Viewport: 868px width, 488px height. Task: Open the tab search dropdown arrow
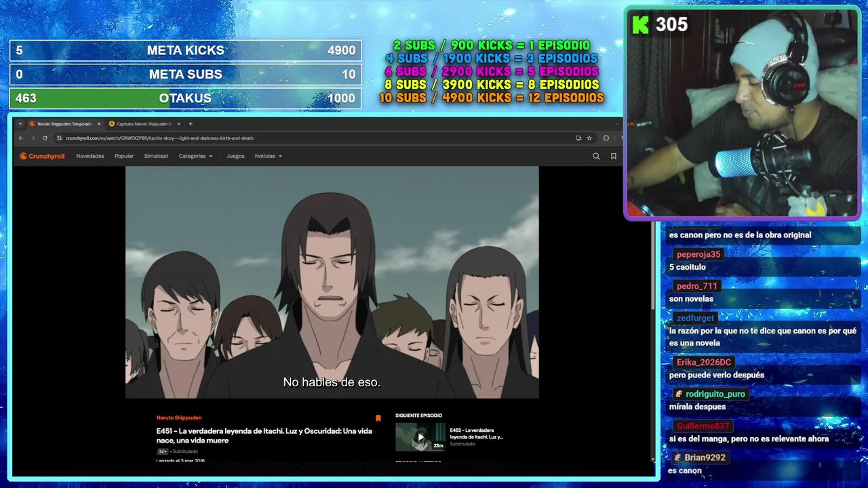click(20, 124)
